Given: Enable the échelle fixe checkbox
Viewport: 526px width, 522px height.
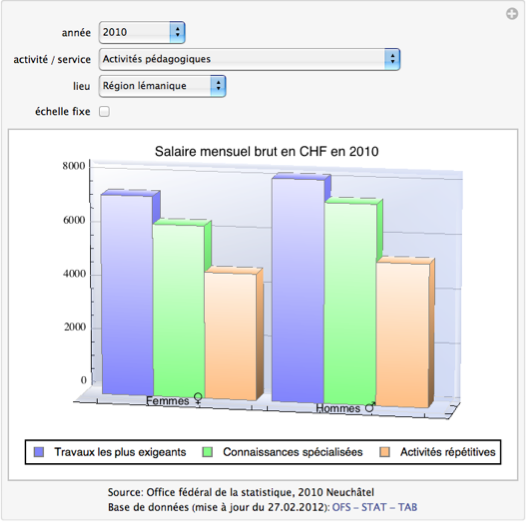Looking at the screenshot, I should click(x=104, y=111).
